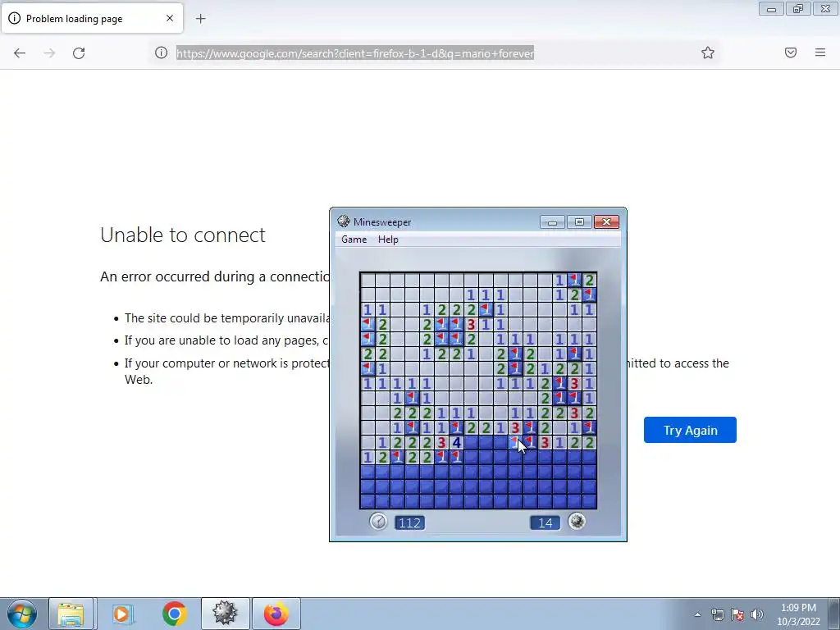Open the network status tray icon
The width and height of the screenshot is (840, 630).
coord(717,614)
